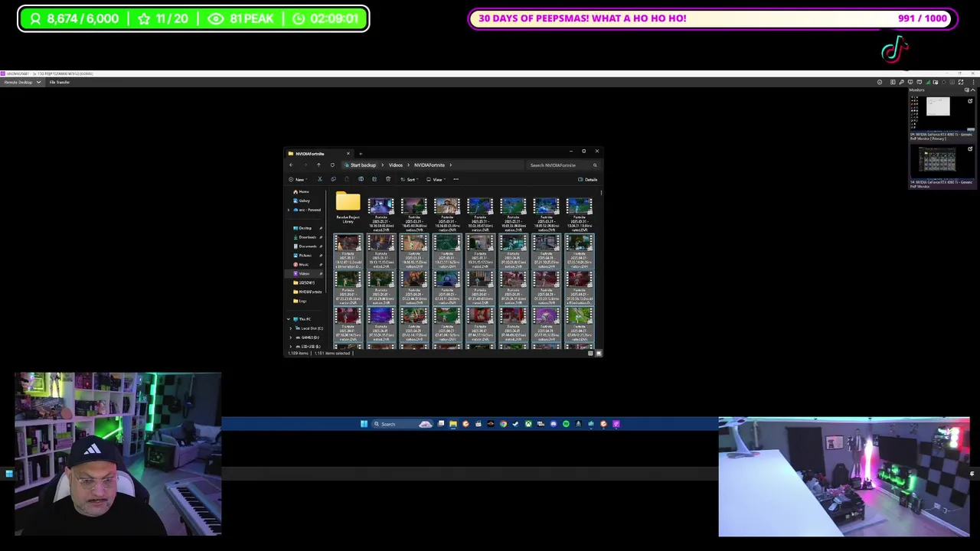Click the search magnifier in Explorer

coord(595,165)
